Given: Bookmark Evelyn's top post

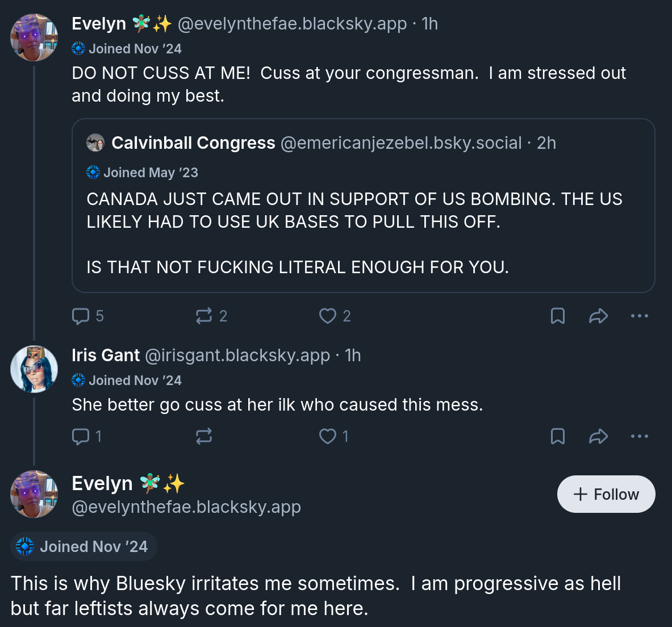Looking at the screenshot, I should click(558, 316).
